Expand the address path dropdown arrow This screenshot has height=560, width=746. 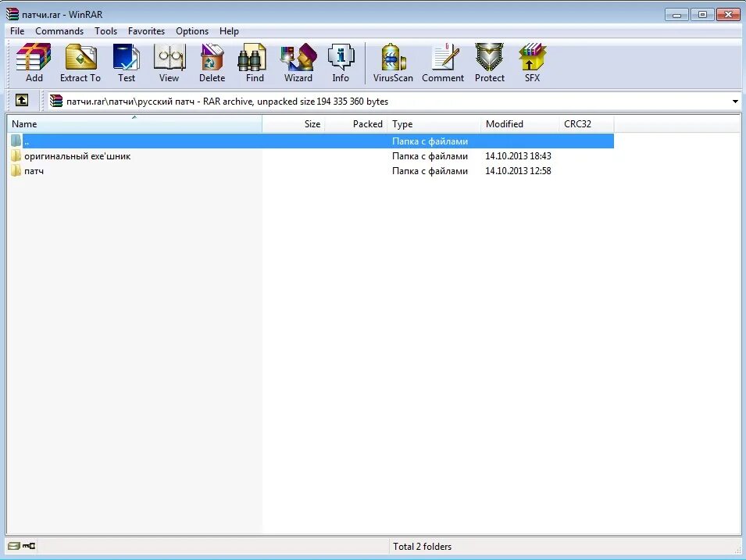735,102
